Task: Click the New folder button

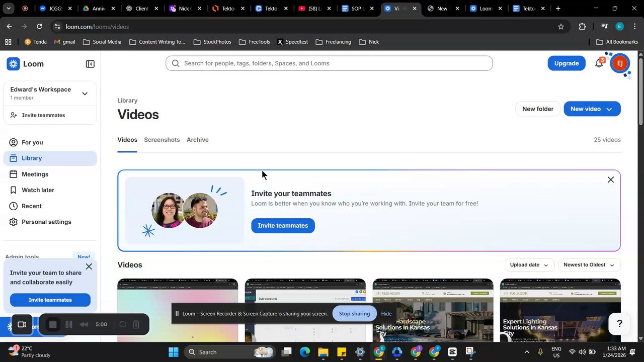Action: pos(538,109)
